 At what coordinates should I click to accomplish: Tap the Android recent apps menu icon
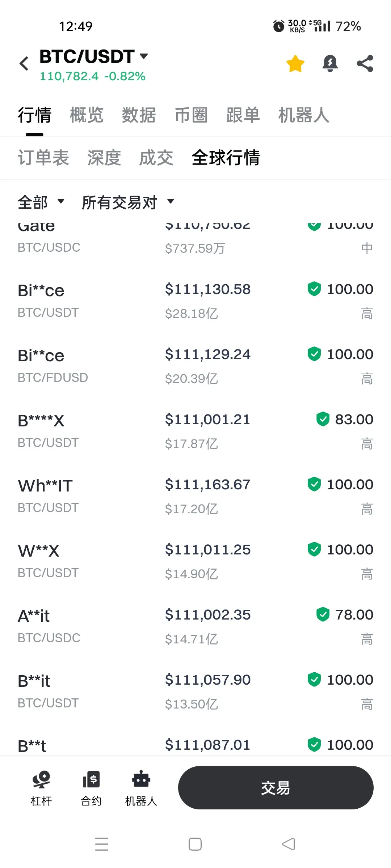(102, 844)
